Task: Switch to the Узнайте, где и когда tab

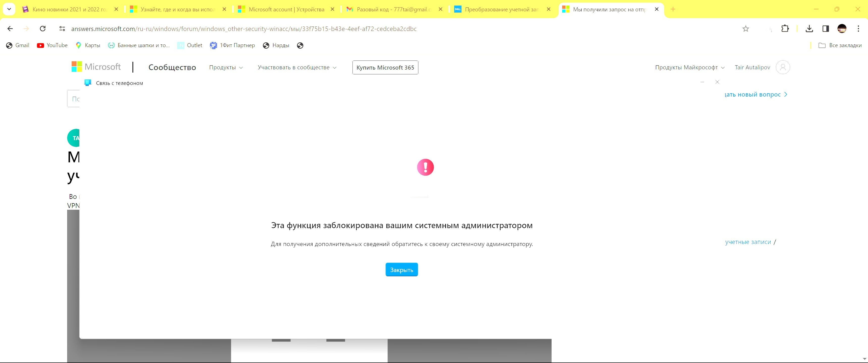Action: click(178, 9)
